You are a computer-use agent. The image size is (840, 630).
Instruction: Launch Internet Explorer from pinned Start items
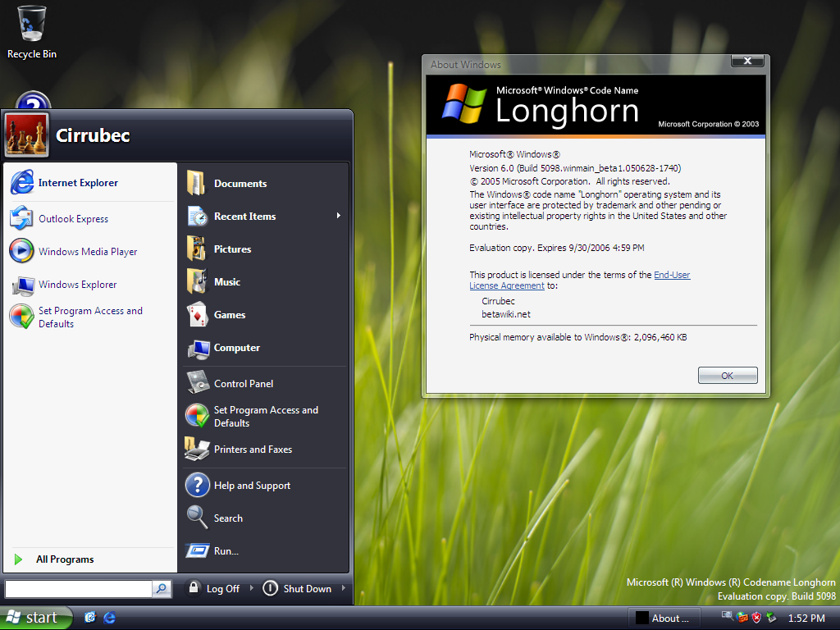point(78,183)
